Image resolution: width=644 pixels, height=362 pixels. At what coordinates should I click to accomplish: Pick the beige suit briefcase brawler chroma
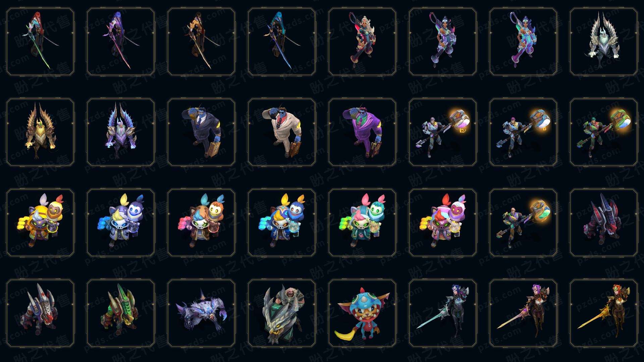click(x=282, y=132)
